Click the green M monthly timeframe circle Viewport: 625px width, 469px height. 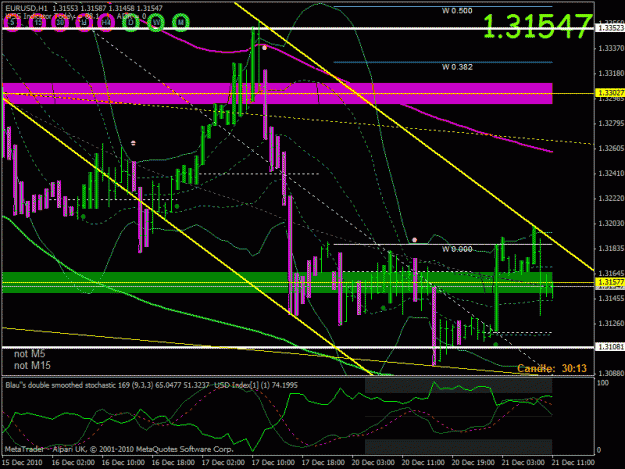point(181,22)
